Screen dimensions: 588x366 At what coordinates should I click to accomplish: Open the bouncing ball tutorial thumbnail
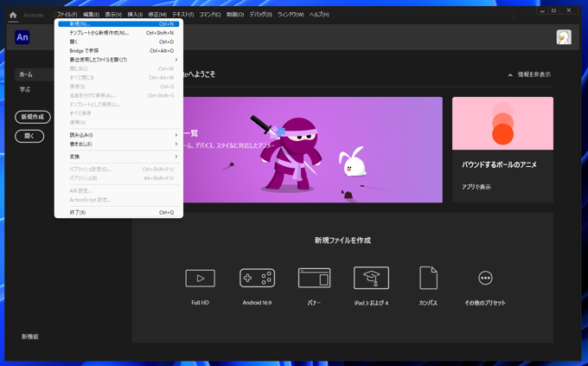click(x=502, y=124)
